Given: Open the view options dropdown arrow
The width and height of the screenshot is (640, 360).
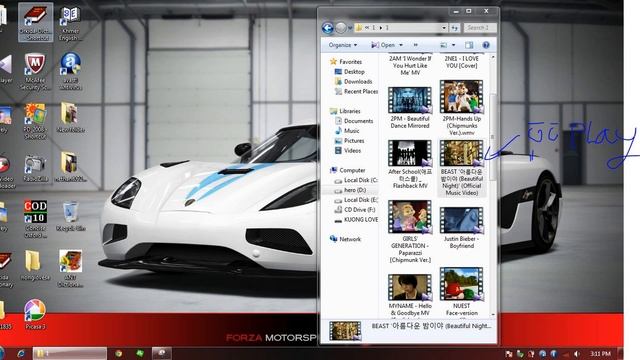Looking at the screenshot, I should point(453,45).
